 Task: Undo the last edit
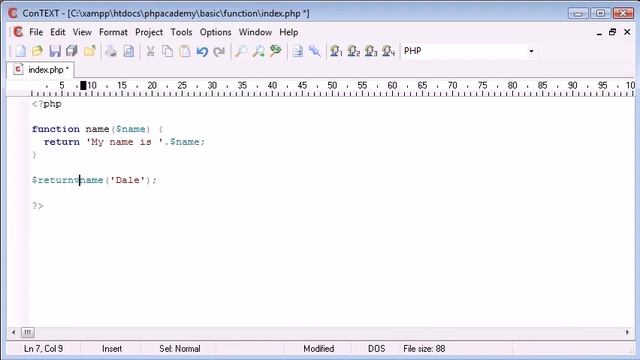[x=202, y=51]
